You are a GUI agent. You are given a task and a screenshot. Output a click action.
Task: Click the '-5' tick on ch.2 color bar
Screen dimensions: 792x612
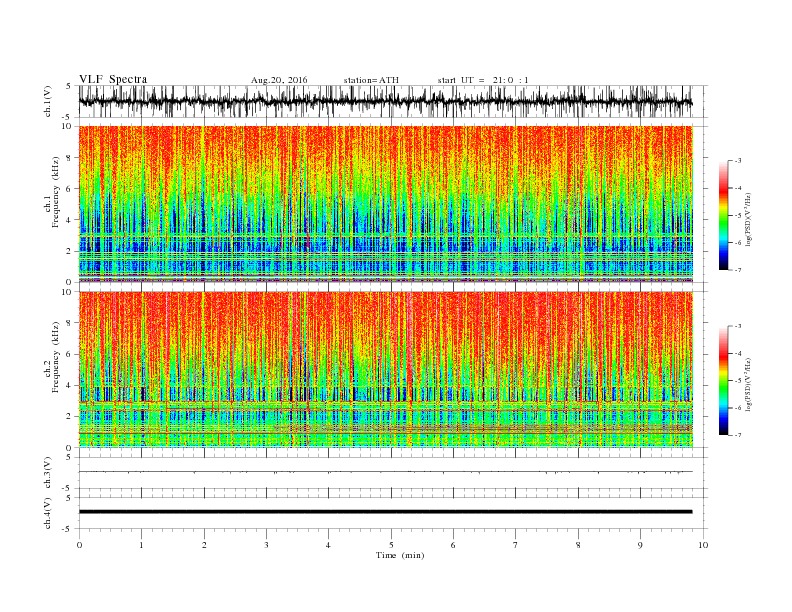pyautogui.click(x=737, y=381)
